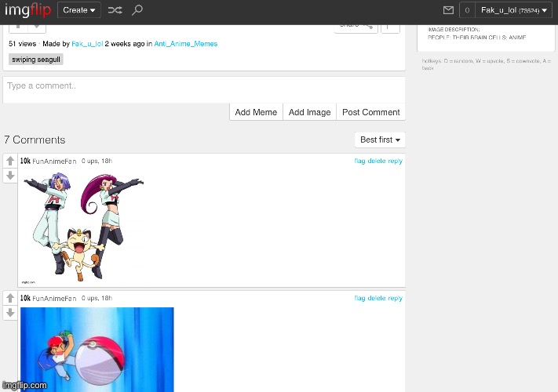This screenshot has width=558, height=392.
Task: Click the shuffle random meme icon
Action: point(115,10)
